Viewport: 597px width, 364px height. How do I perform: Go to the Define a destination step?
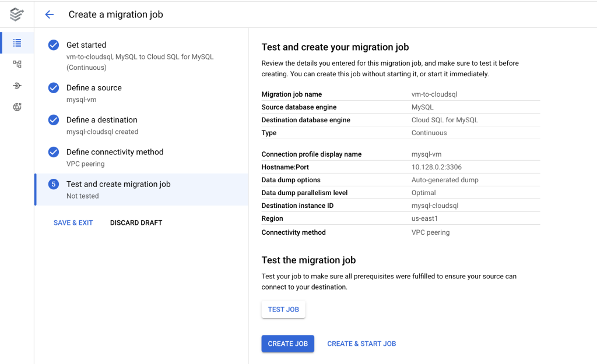101,120
